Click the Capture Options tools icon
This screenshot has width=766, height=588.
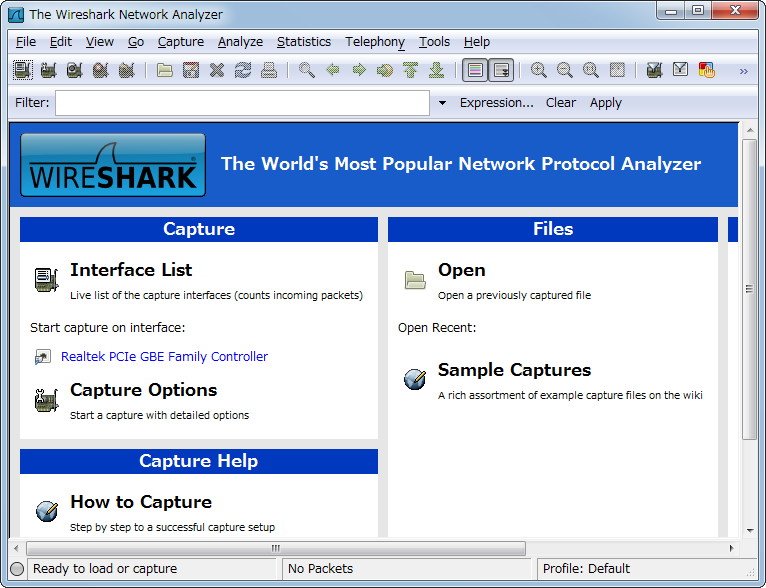(x=46, y=400)
